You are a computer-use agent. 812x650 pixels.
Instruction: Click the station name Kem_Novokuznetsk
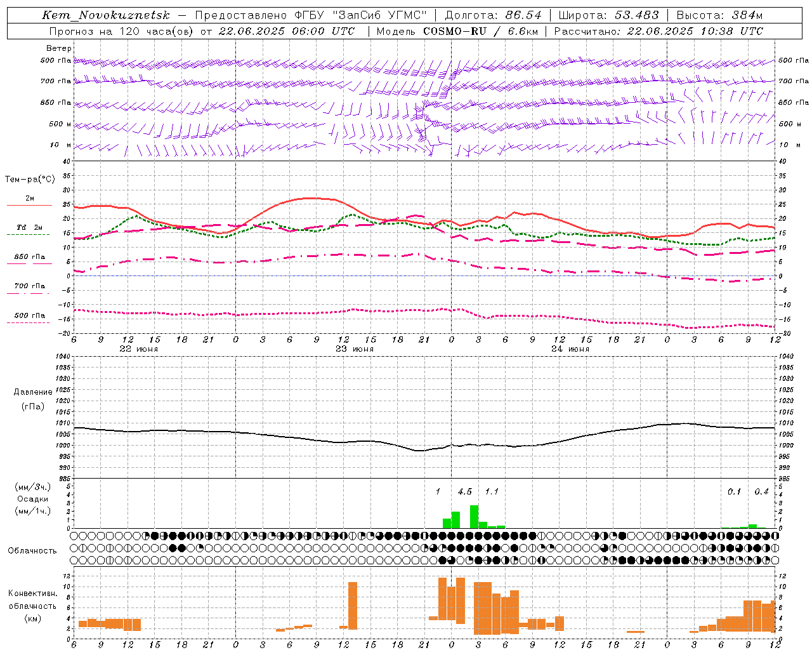pyautogui.click(x=106, y=15)
